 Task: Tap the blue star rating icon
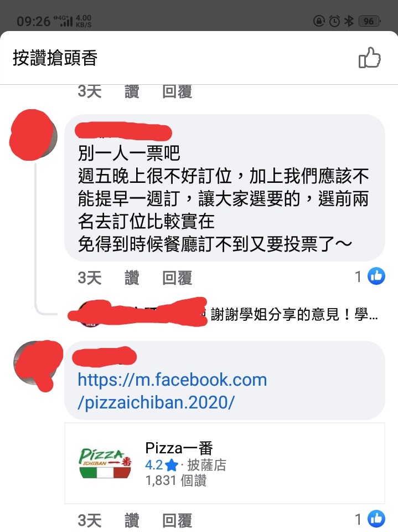point(172,465)
